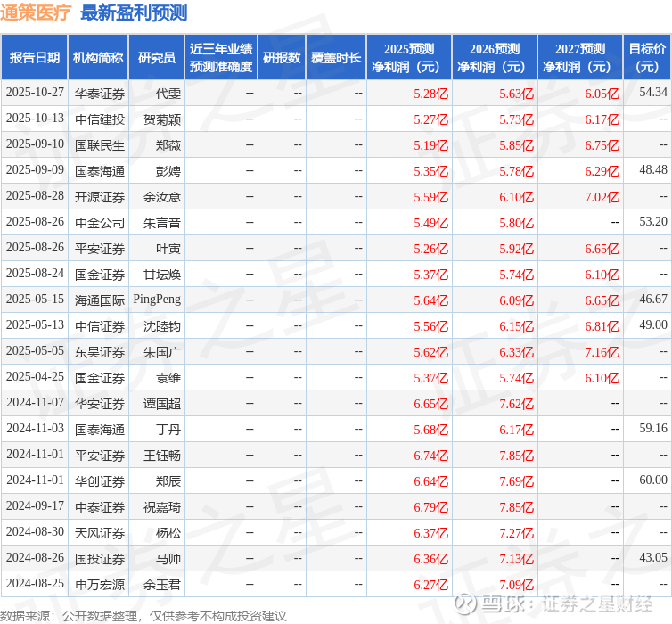Select the date 2025-10-27
Image resolution: width=672 pixels, height=624 pixels.
[35, 93]
